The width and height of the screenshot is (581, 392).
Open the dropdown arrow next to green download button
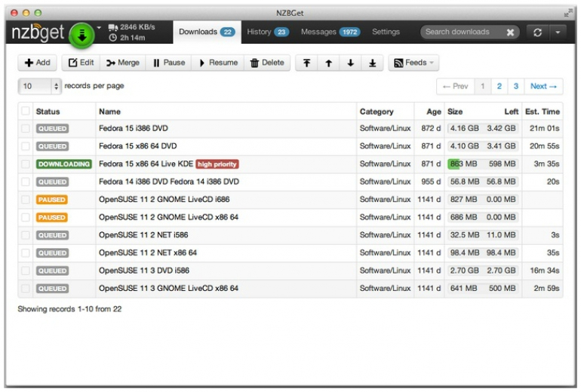[99, 27]
